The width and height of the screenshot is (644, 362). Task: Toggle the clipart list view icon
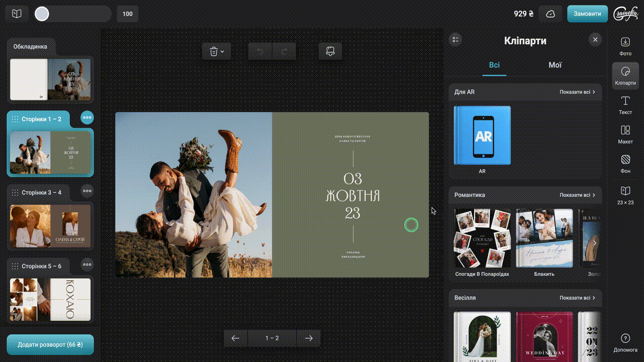[456, 40]
